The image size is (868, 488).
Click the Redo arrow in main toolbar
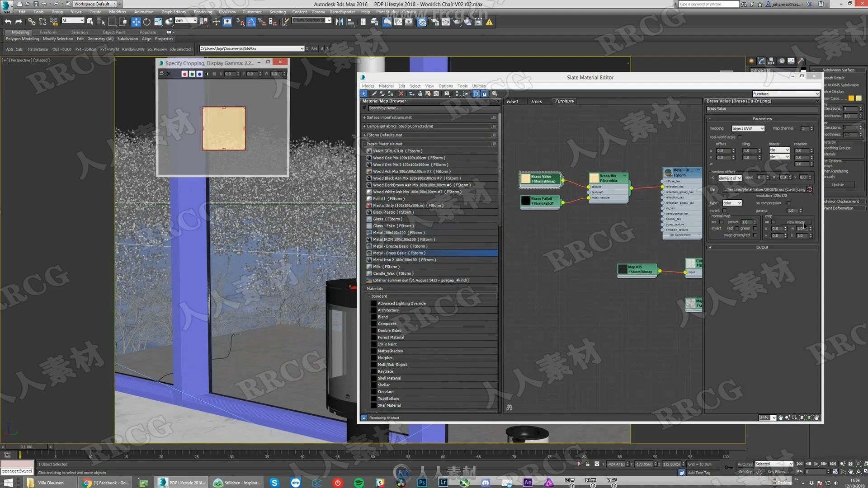[19, 21]
